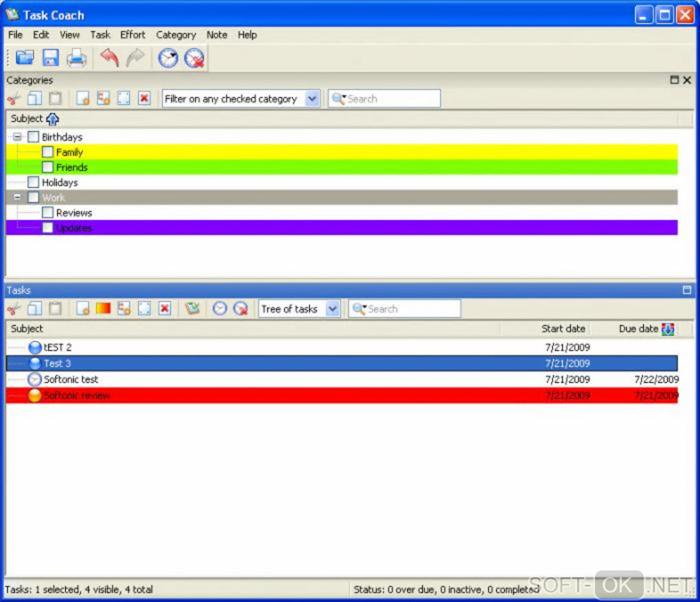This screenshot has width=700, height=602.
Task: Check the Updates category checkbox
Action: (x=48, y=228)
